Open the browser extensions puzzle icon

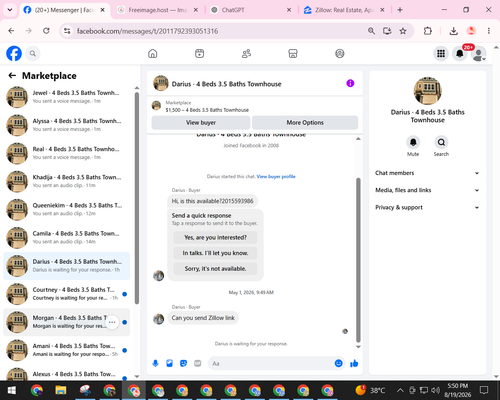[x=428, y=31]
